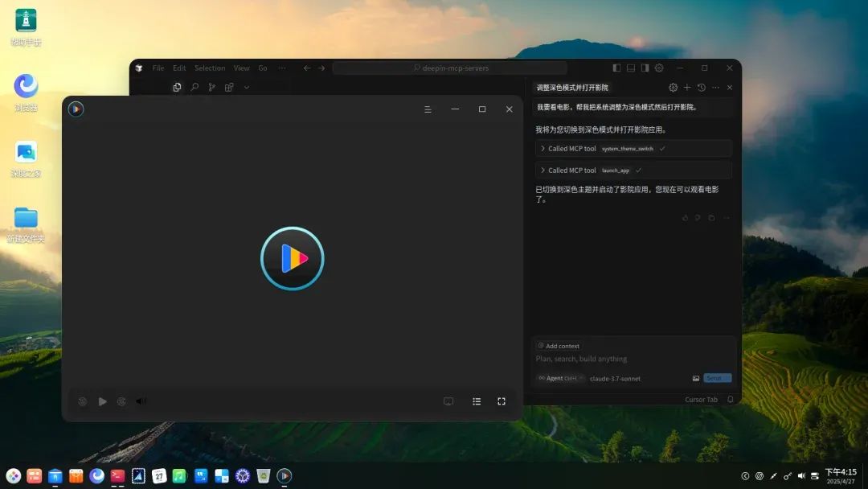
Task: Click Movie player logo in its title bar
Action: pos(76,109)
